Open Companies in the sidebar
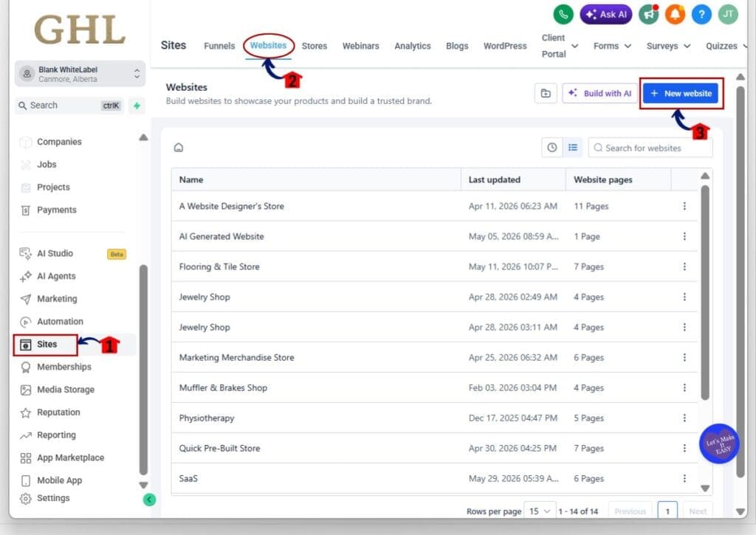756x535 pixels. [59, 142]
